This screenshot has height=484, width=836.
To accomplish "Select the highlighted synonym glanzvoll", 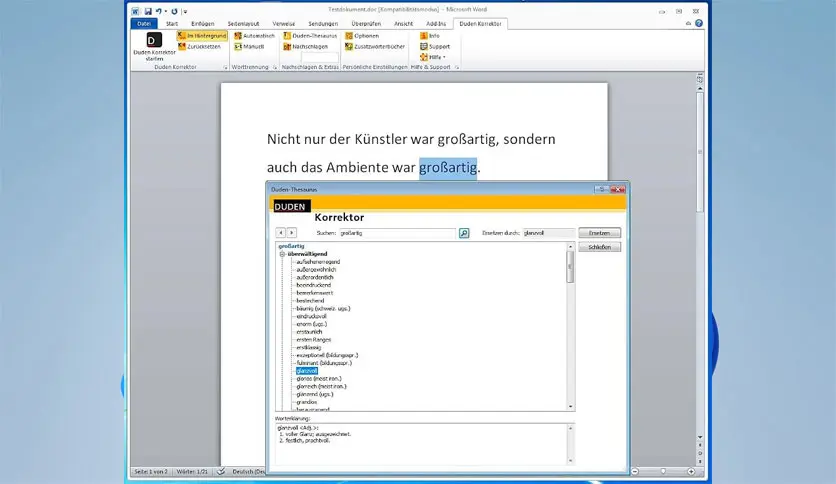I will (307, 370).
